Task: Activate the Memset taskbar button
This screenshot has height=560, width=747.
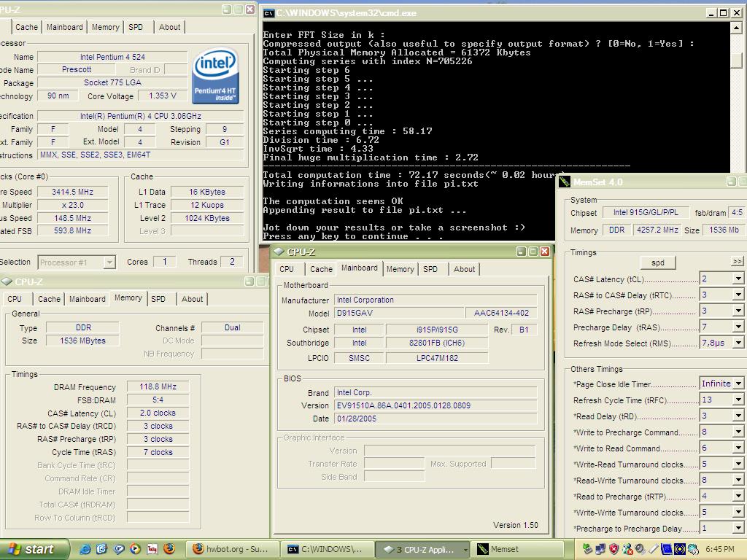Action: [x=517, y=549]
